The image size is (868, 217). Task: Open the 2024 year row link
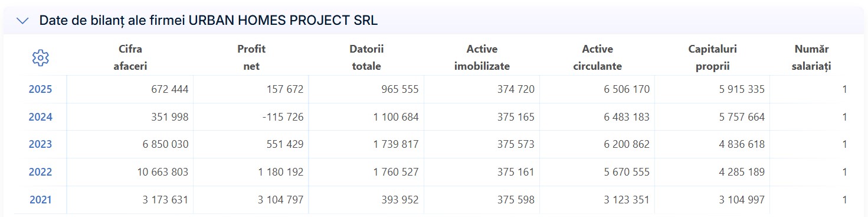coord(40,117)
